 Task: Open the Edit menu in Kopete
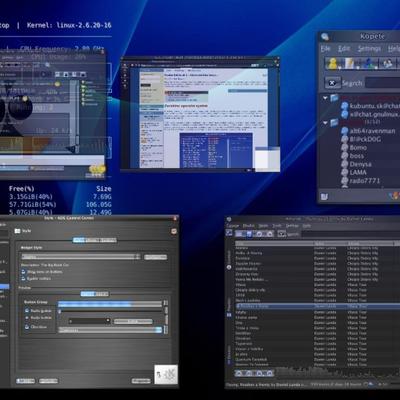pyautogui.click(x=344, y=49)
